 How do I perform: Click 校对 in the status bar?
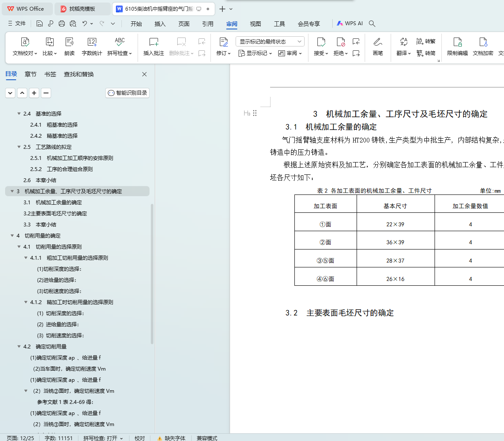pos(139,438)
